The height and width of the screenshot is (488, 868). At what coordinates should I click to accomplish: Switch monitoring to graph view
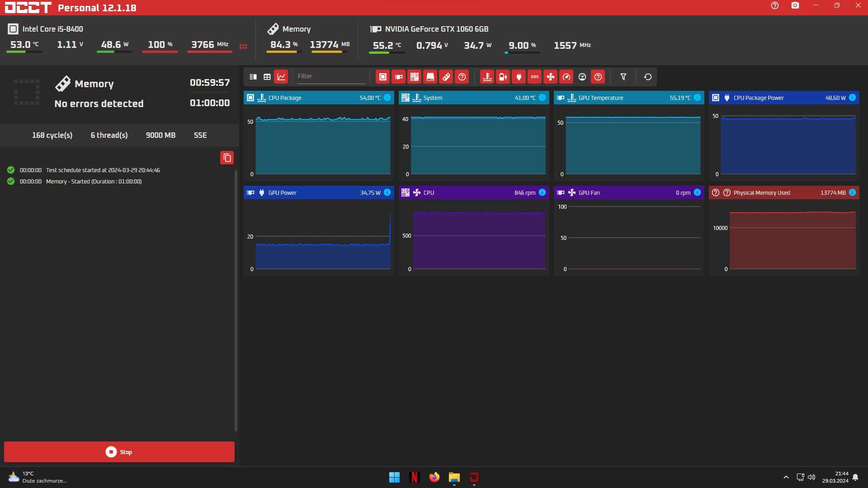pyautogui.click(x=281, y=77)
